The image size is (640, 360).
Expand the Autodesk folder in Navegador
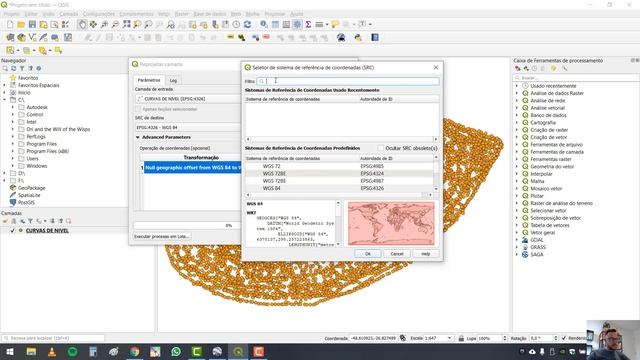coord(13,107)
